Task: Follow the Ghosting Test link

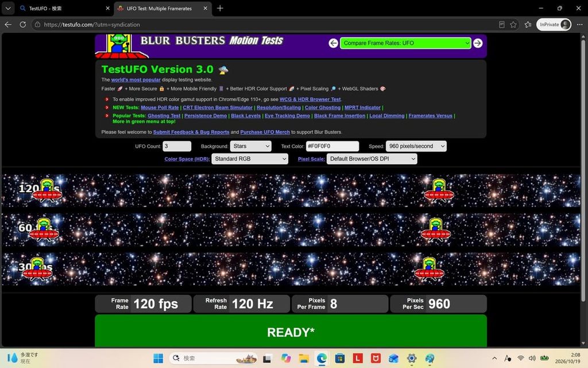Action: coord(164,116)
